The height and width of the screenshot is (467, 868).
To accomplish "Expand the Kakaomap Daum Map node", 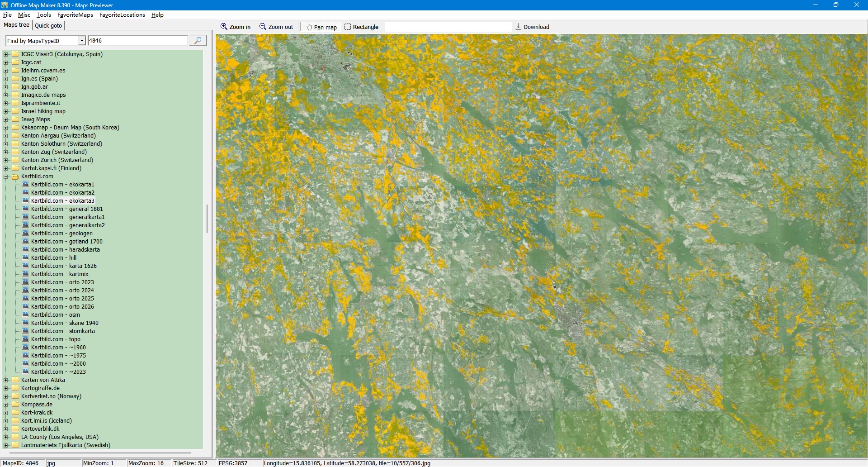I will tap(6, 128).
